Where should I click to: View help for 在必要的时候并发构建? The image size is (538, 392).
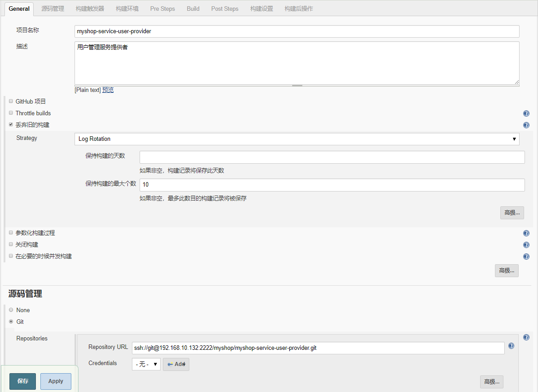click(526, 257)
